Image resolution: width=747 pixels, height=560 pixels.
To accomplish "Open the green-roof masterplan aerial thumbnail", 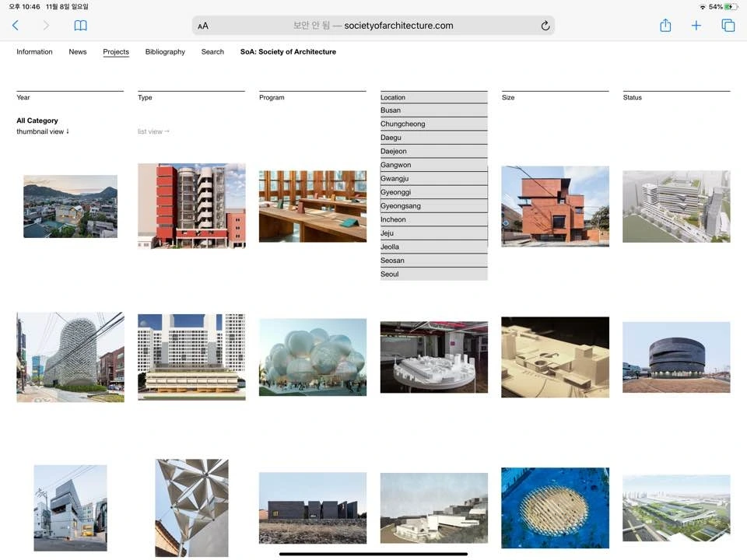I will tap(676, 508).
